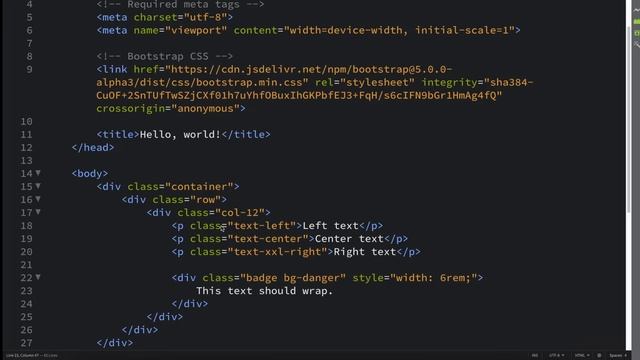The height and width of the screenshot is (360, 640).
Task: Click the text "This text should wrap."
Action: coord(264,291)
